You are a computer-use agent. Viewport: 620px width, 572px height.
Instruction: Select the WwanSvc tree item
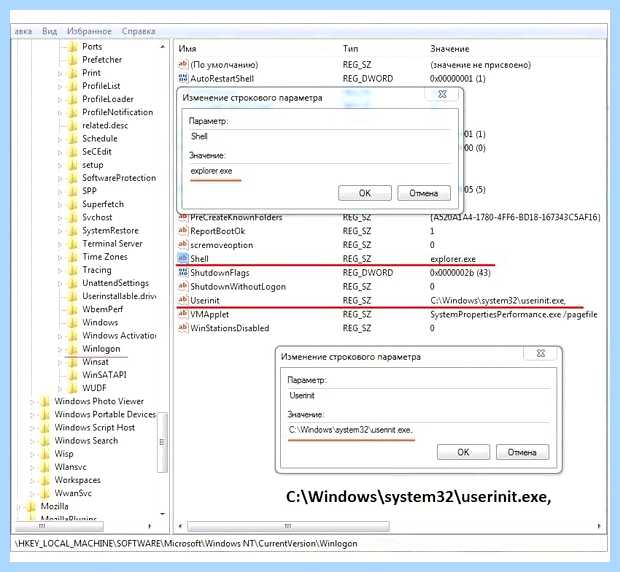pyautogui.click(x=73, y=493)
